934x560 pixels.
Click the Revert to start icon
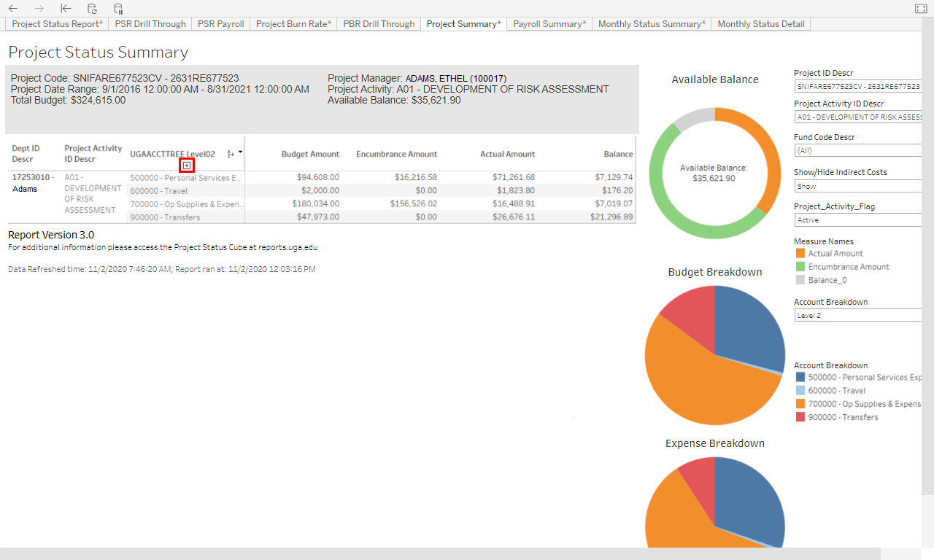pyautogui.click(x=66, y=9)
